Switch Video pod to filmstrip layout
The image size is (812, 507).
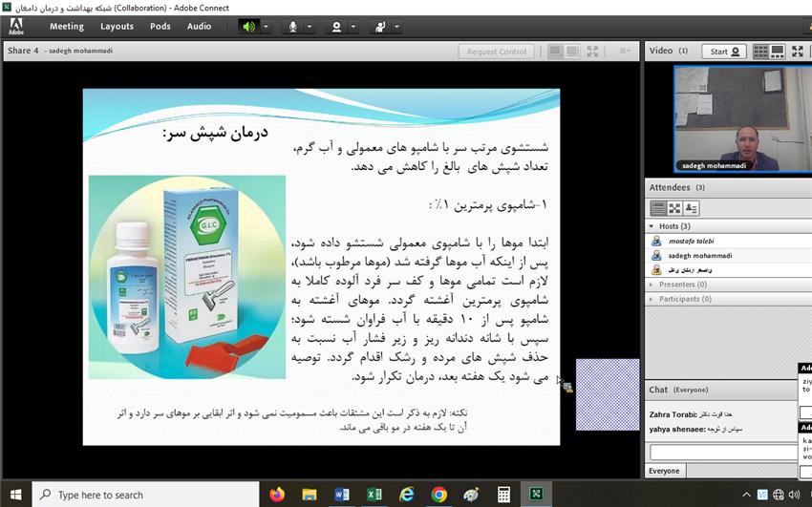point(778,52)
